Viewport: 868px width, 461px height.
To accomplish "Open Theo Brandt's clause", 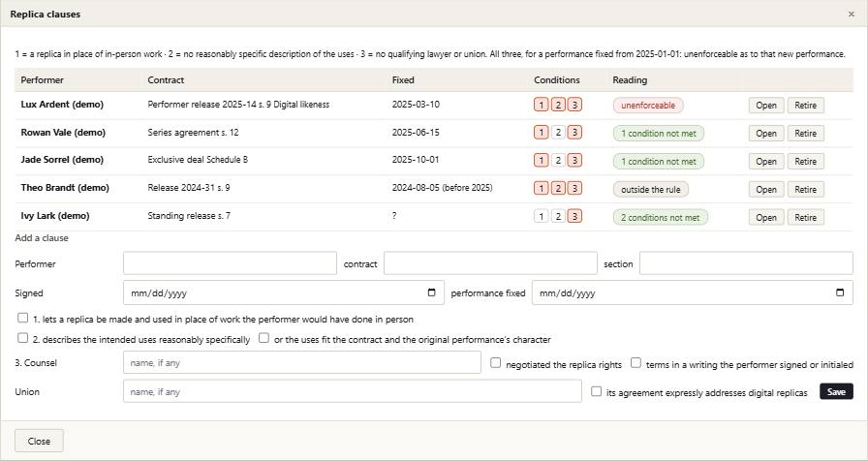I will click(766, 189).
